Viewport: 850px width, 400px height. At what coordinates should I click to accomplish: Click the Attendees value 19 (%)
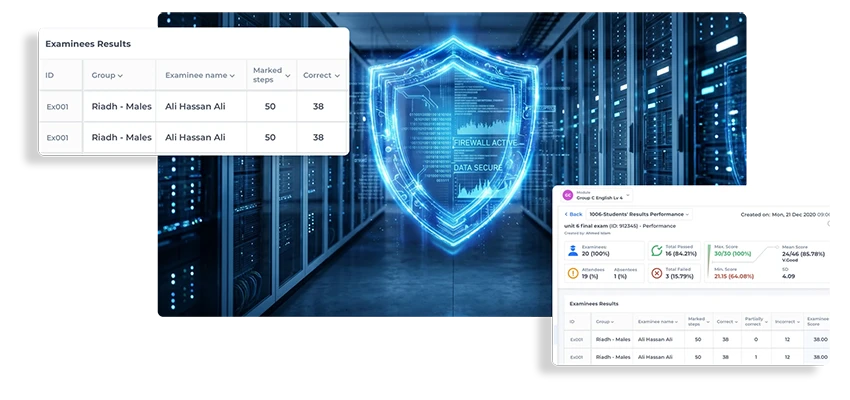(590, 276)
